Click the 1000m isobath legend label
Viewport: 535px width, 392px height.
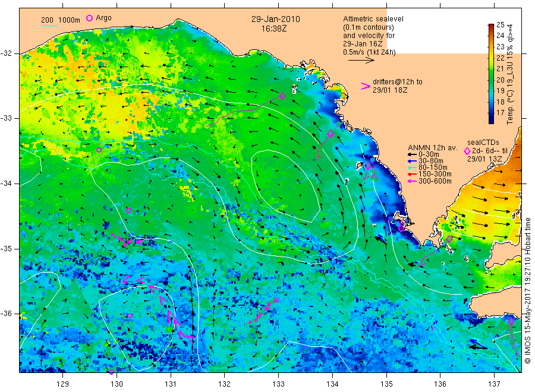[70, 20]
